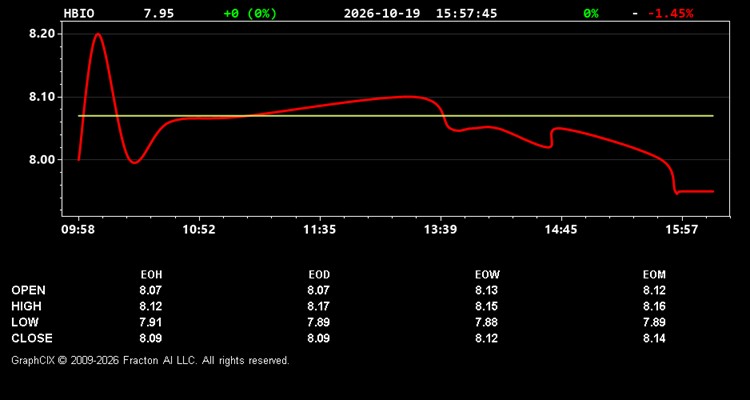Image resolution: width=750 pixels, height=400 pixels.
Task: Click the 8.10 y-axis label
Action: (42, 97)
